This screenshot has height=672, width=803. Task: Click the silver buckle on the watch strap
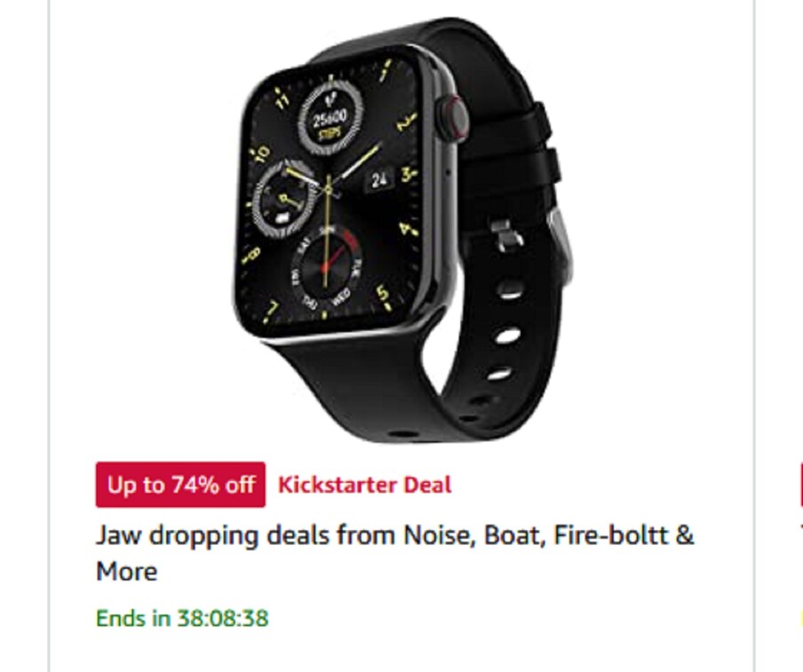tap(561, 243)
